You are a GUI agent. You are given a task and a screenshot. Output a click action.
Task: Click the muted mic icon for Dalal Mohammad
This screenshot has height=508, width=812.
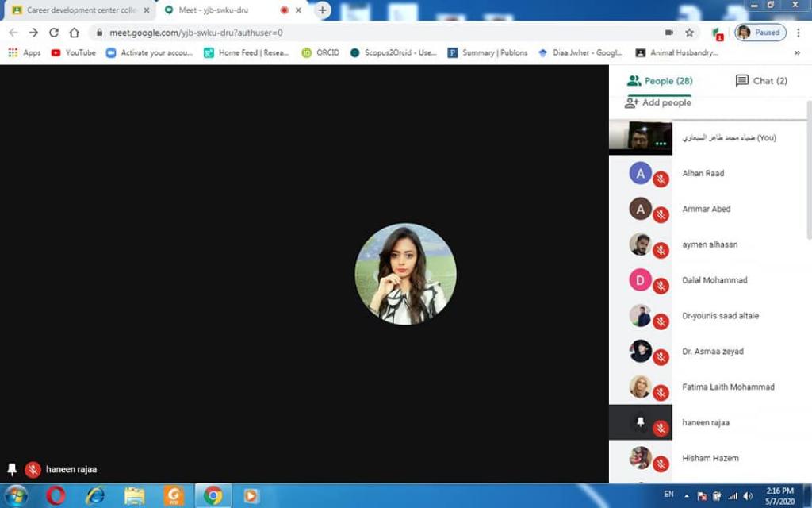(x=661, y=287)
